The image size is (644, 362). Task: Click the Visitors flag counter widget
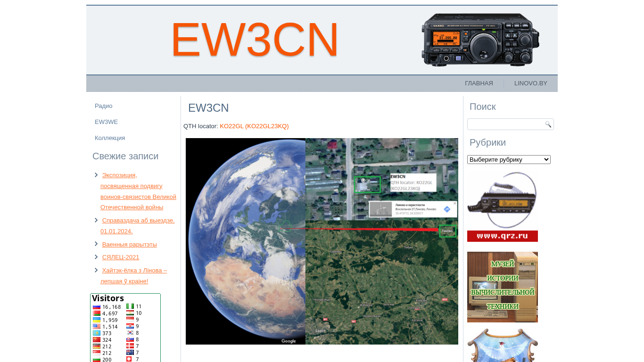(125, 328)
